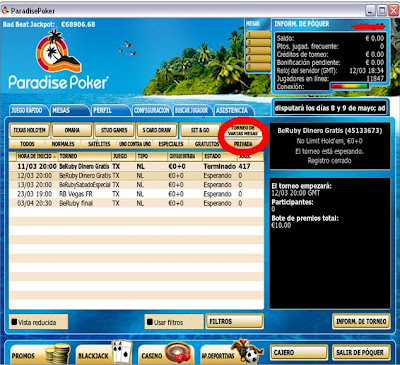The height and width of the screenshot is (365, 400).
Task: Click INFORM. DE TORNEO button
Action: (361, 321)
